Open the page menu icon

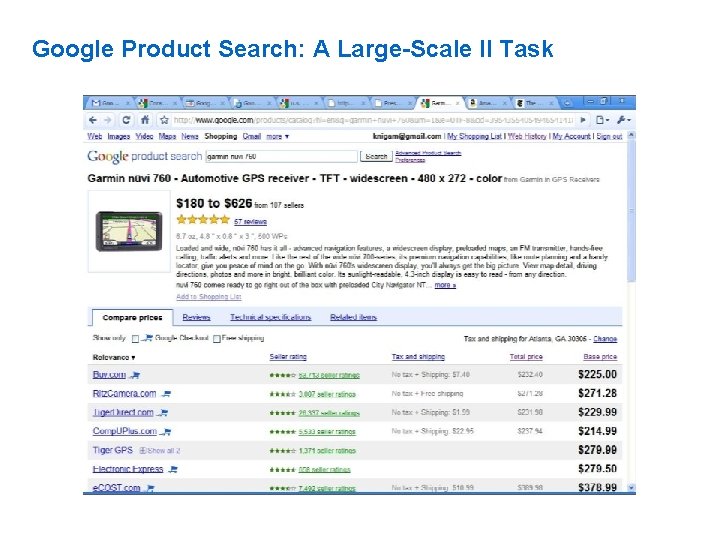(x=602, y=120)
